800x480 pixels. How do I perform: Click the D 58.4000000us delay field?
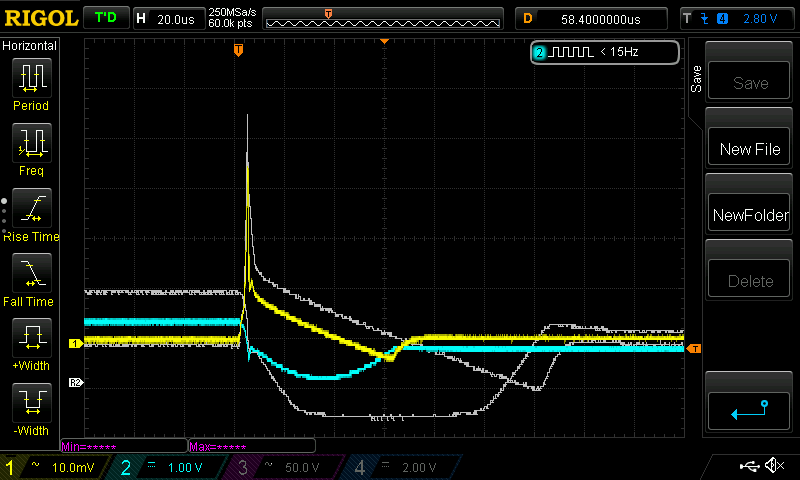tap(591, 19)
